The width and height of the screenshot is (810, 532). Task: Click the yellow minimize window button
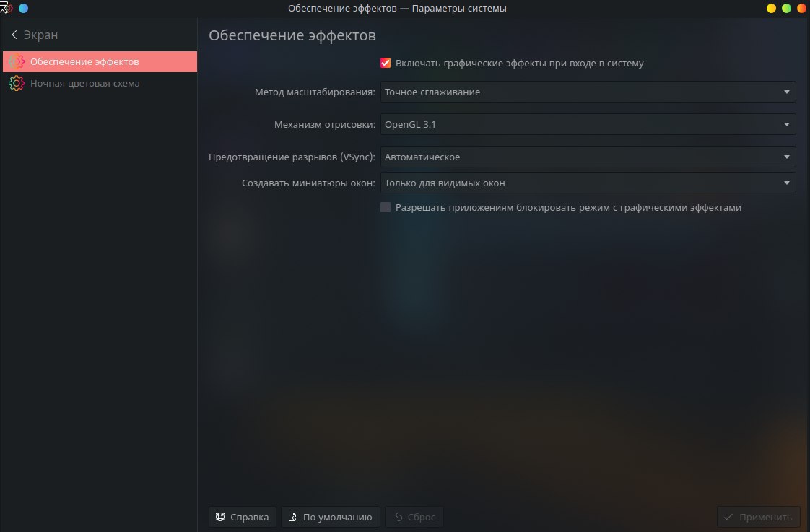tap(771, 8)
